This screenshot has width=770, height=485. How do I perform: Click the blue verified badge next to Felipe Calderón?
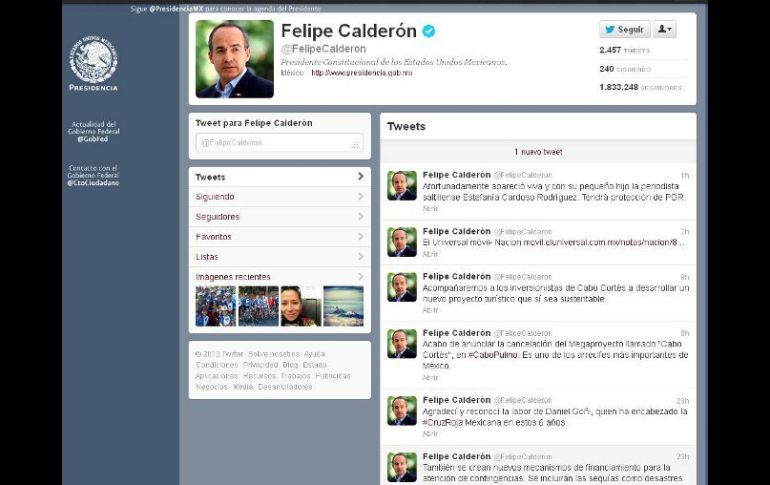tap(429, 31)
